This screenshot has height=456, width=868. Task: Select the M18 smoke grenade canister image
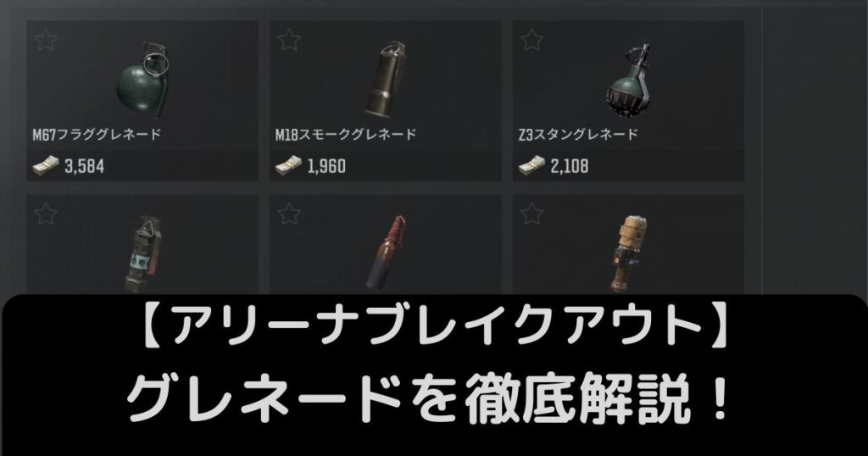(385, 79)
